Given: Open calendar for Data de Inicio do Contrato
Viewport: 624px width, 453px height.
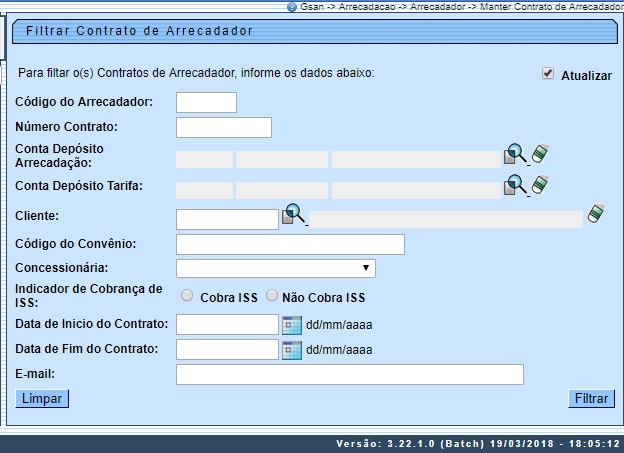Looking at the screenshot, I should [291, 324].
